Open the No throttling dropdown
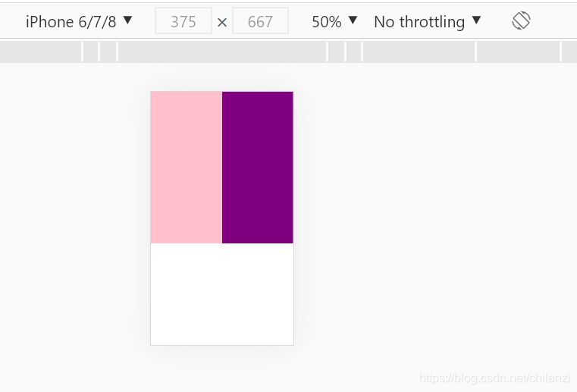577x392 pixels. tap(427, 21)
